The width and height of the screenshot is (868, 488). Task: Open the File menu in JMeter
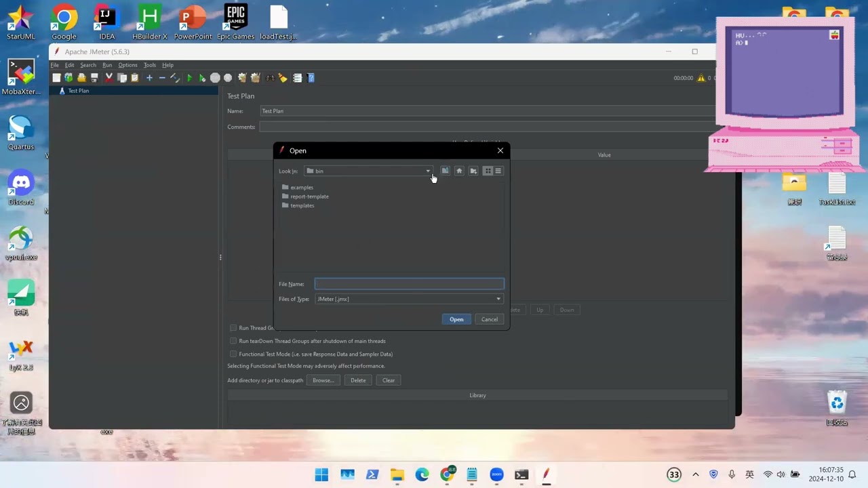[55, 65]
